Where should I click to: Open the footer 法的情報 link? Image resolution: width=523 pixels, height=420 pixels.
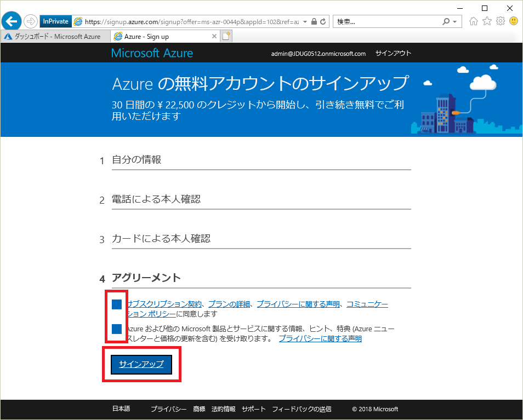click(x=224, y=409)
